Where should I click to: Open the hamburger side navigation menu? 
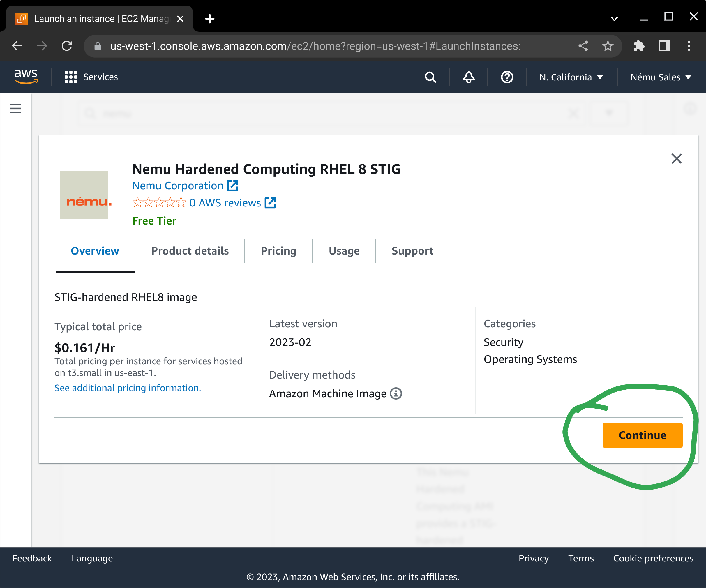[x=15, y=108]
